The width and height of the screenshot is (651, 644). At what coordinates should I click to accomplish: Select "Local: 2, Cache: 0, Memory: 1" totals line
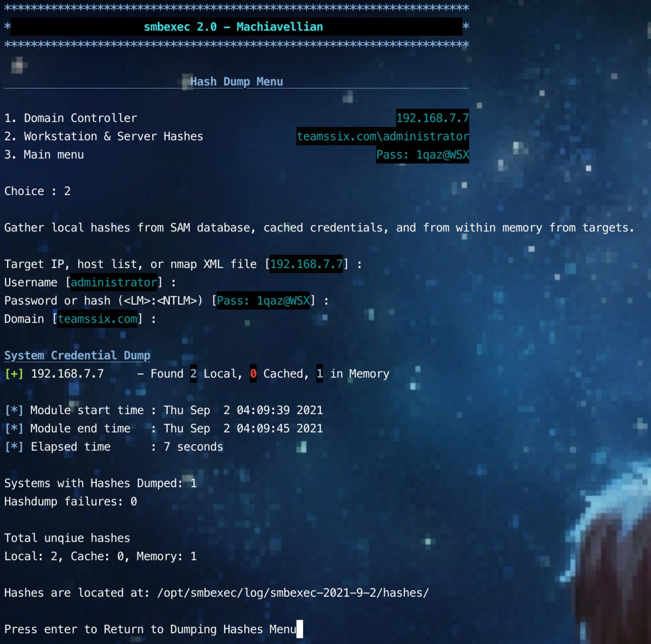101,557
